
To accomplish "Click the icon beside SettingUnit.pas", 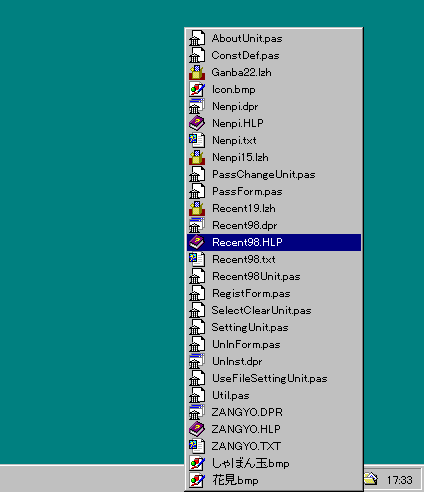I will (x=197, y=327).
